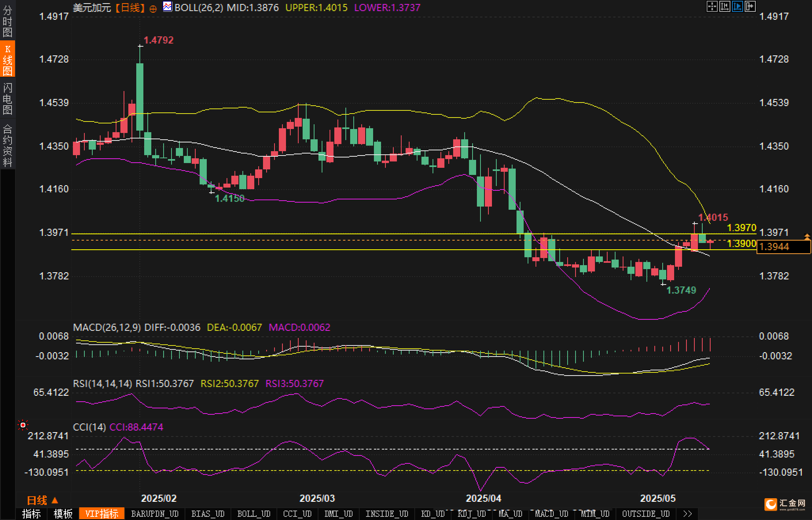
Task: Open the 指标 tab
Action: pos(31,514)
